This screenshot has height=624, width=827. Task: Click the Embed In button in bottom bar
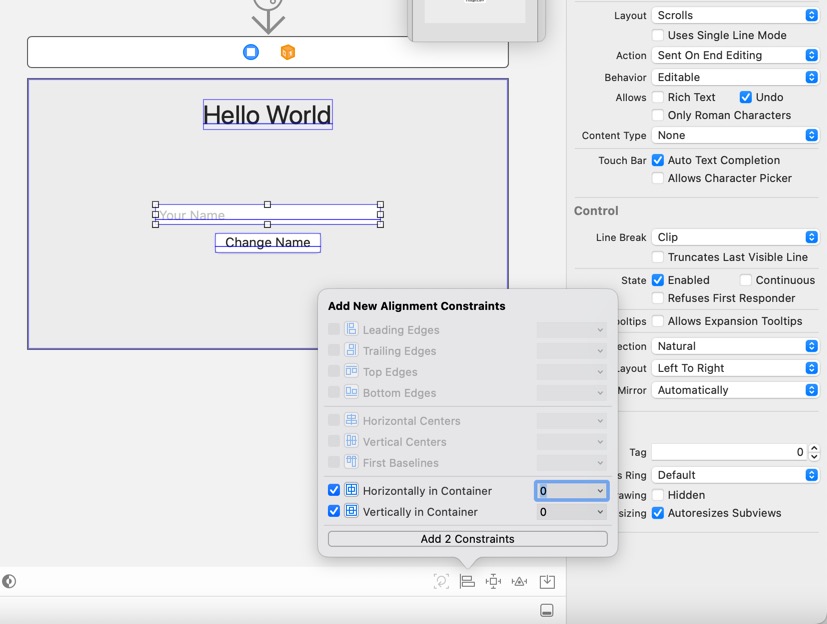tap(547, 581)
